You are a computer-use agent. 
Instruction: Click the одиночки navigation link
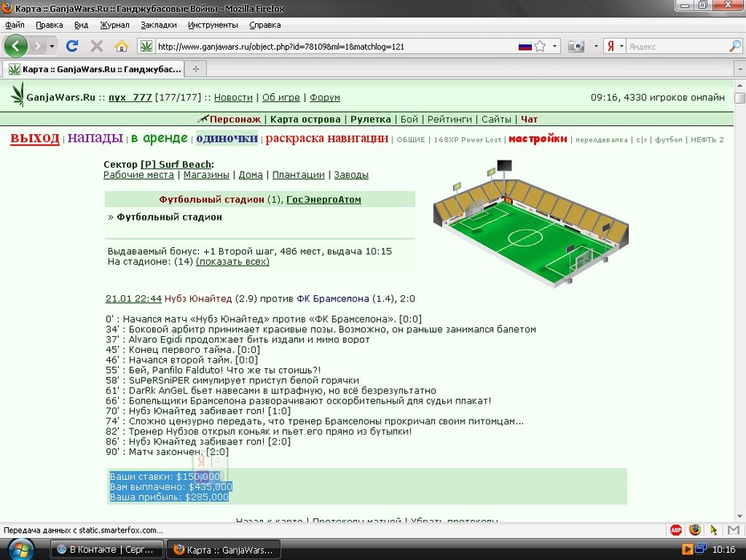point(227,138)
